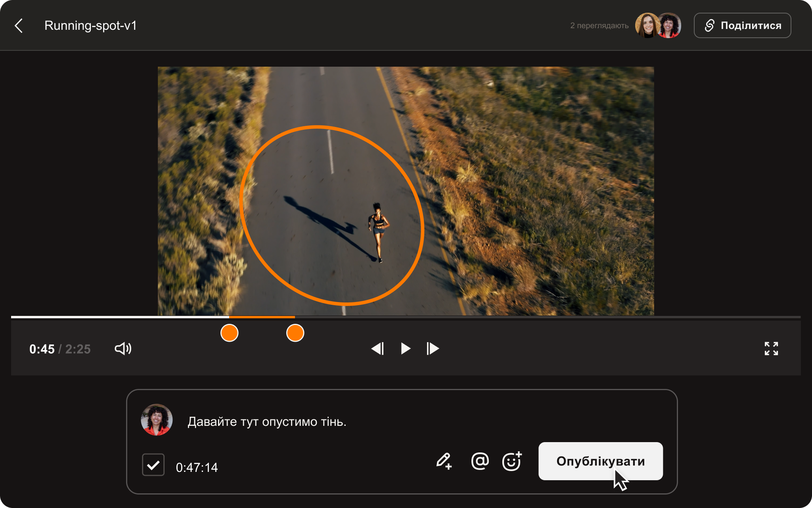
Task: Step back one frame
Action: tap(377, 348)
